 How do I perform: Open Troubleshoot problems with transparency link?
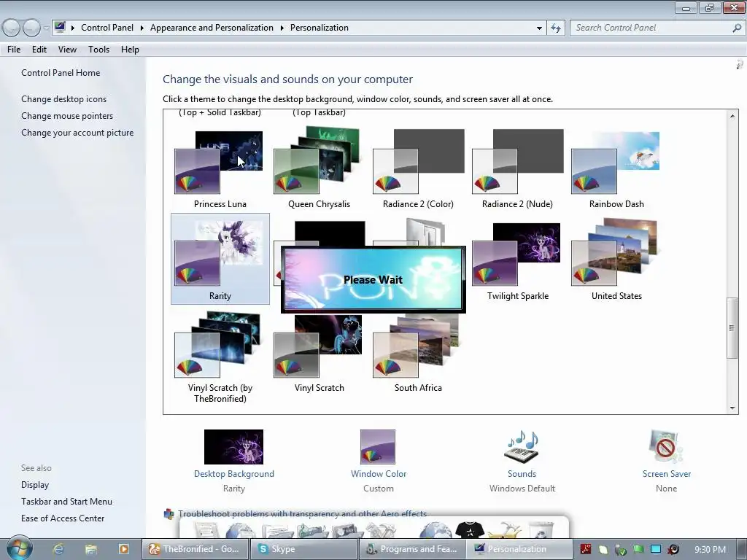pyautogui.click(x=302, y=514)
